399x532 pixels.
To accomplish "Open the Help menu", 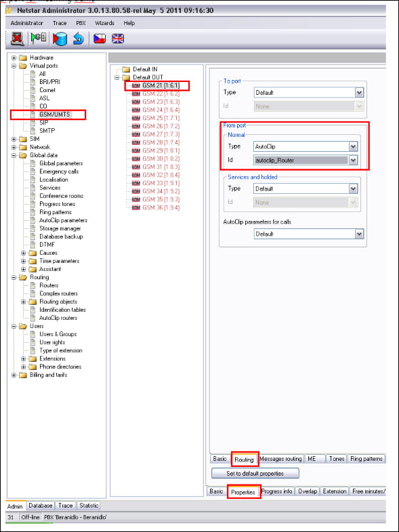I will point(129,23).
